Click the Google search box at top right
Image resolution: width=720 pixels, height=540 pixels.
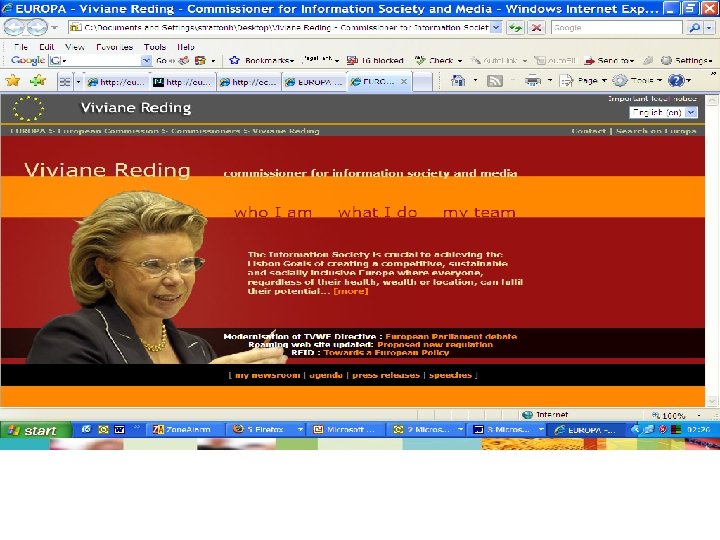[x=617, y=28]
